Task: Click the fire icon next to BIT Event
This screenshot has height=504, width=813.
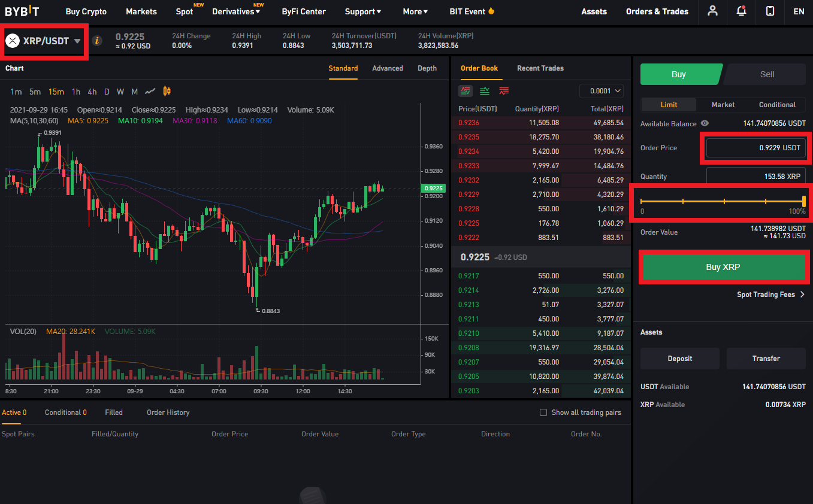Action: [491, 11]
